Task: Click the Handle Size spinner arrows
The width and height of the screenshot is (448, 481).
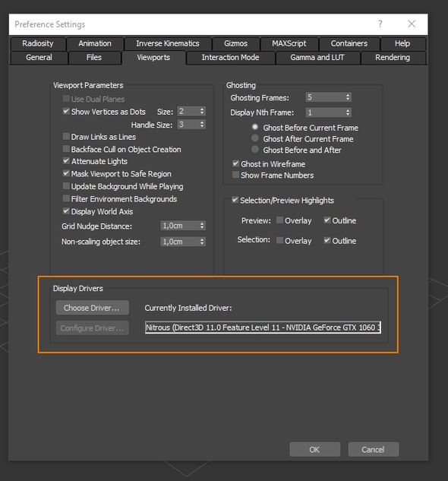Action: 202,124
